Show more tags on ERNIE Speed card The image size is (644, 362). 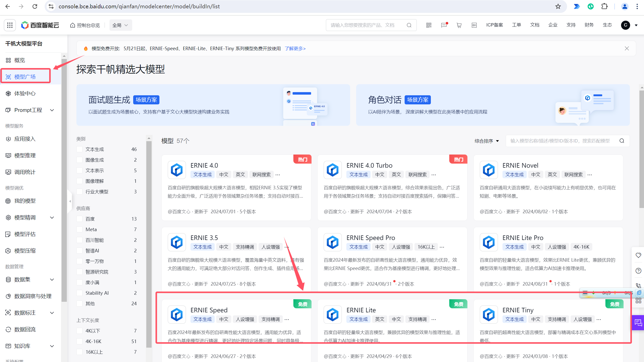point(287,319)
